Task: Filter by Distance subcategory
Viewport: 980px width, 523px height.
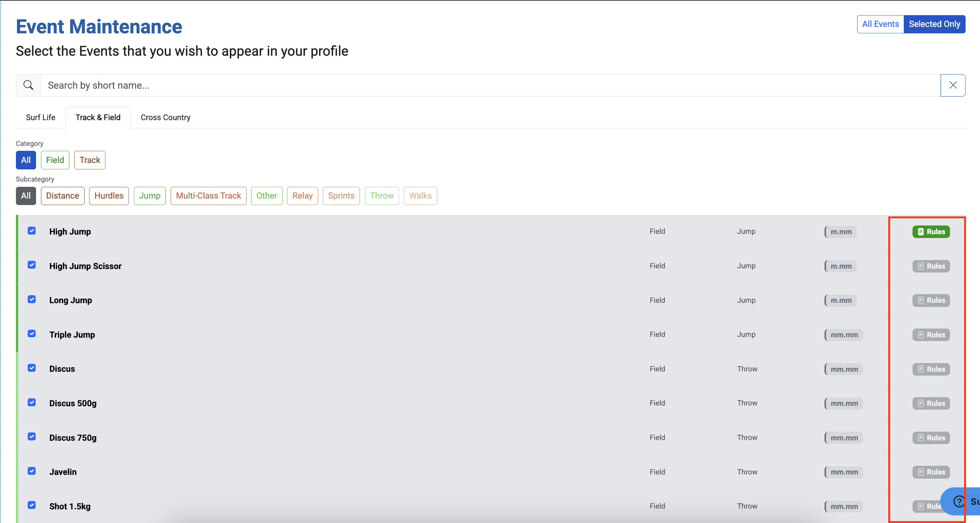Action: click(x=63, y=196)
